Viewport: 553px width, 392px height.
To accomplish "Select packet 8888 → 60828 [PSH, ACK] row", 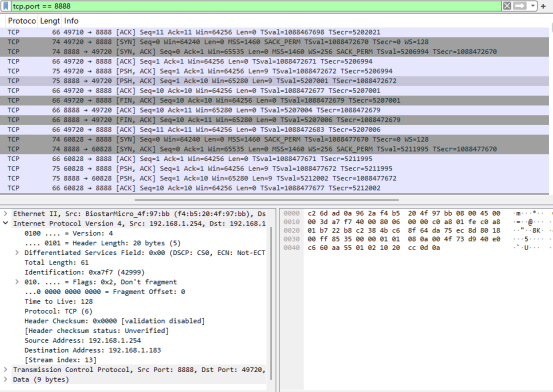I will coord(274,179).
